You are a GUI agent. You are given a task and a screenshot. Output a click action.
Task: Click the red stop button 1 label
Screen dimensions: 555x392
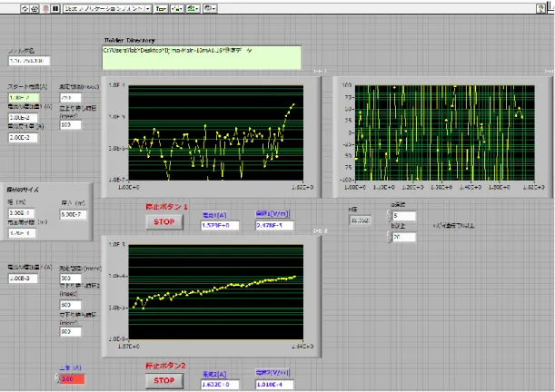click(x=166, y=207)
